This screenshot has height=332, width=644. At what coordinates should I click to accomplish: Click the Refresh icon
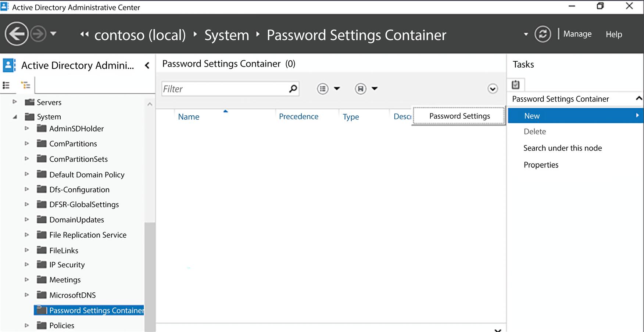543,34
